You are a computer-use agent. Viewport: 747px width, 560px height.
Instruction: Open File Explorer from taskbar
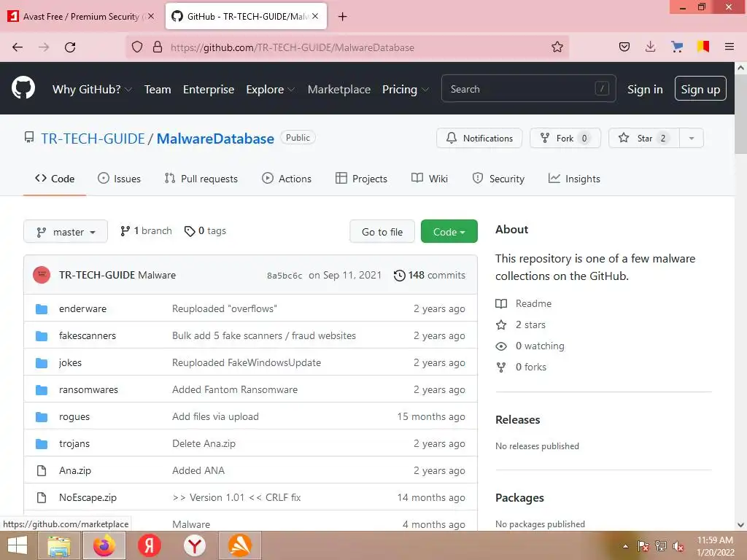click(x=59, y=545)
